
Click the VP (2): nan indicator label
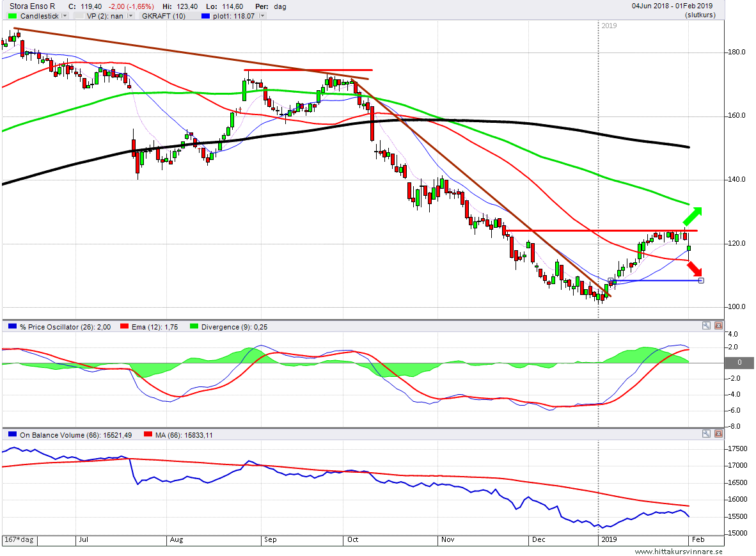(x=105, y=16)
